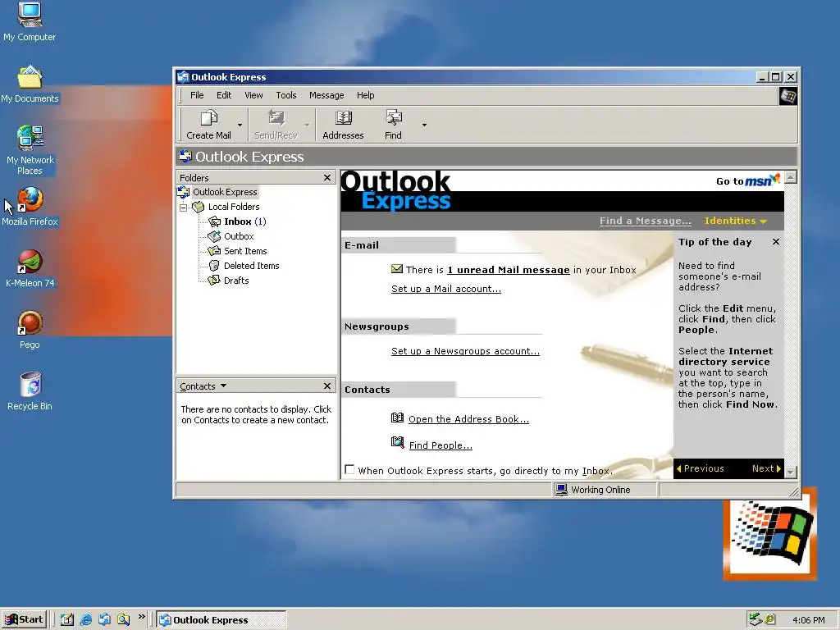Screen dimensions: 840x630
Task: Select the Mozilla Firefox desktop icon
Action: (30, 207)
